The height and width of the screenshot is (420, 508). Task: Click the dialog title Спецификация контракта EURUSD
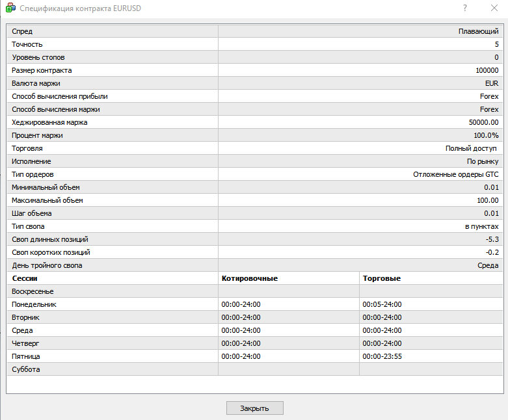pos(81,8)
